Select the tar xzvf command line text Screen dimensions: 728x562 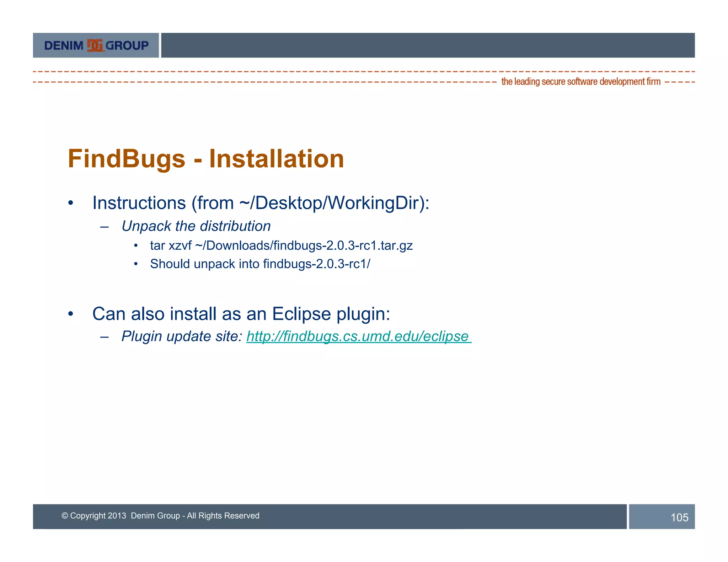coord(281,245)
